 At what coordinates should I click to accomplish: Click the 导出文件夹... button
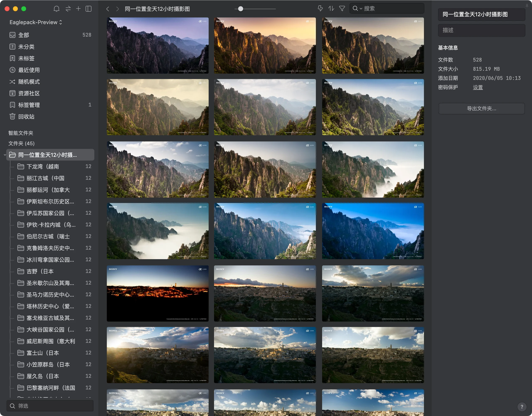[x=481, y=109]
